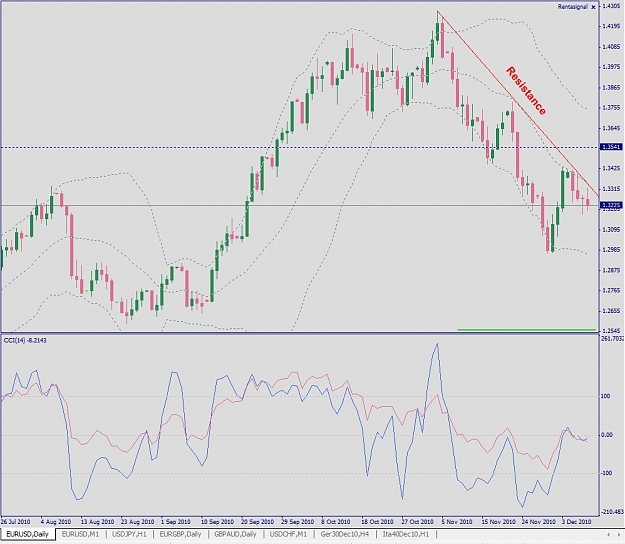Click the 4 Aug 2010 date label
Image resolution: width=625 pixels, height=544 pixels.
click(x=56, y=521)
